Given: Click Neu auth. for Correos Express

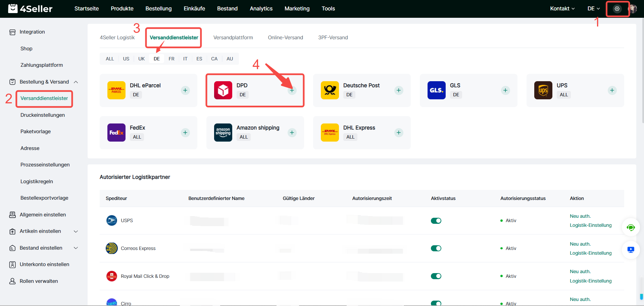Looking at the screenshot, I should [x=580, y=244].
